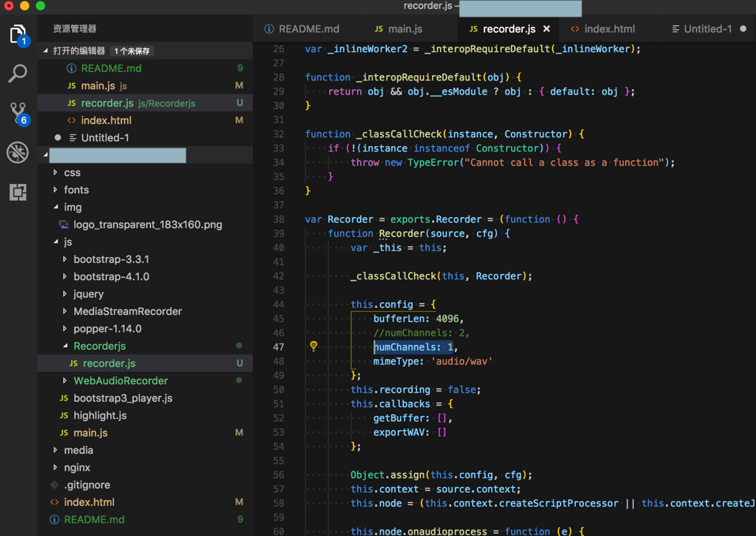Open the Debug view icon
This screenshot has height=536, width=756.
(17, 152)
